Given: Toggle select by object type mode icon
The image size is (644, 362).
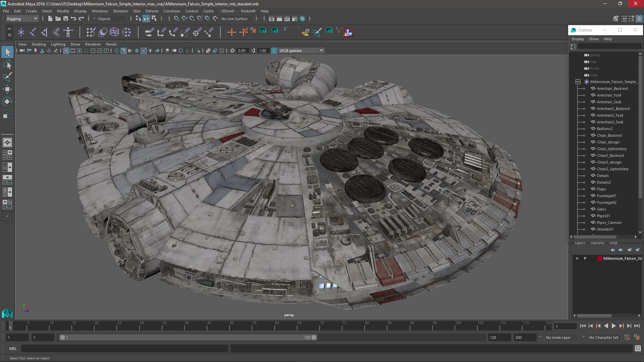Looking at the screenshot, I should 146,19.
